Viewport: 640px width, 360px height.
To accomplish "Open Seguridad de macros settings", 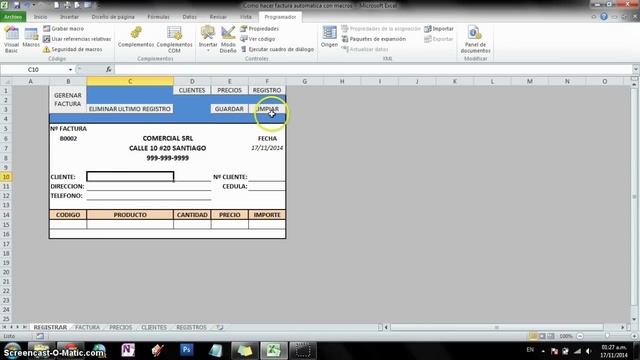I will click(x=73, y=49).
